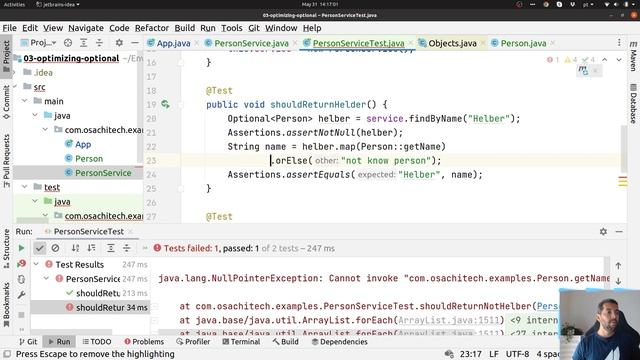The image size is (640, 360).
Task: Go to next highlighted error arrow
Action: tap(619, 60)
